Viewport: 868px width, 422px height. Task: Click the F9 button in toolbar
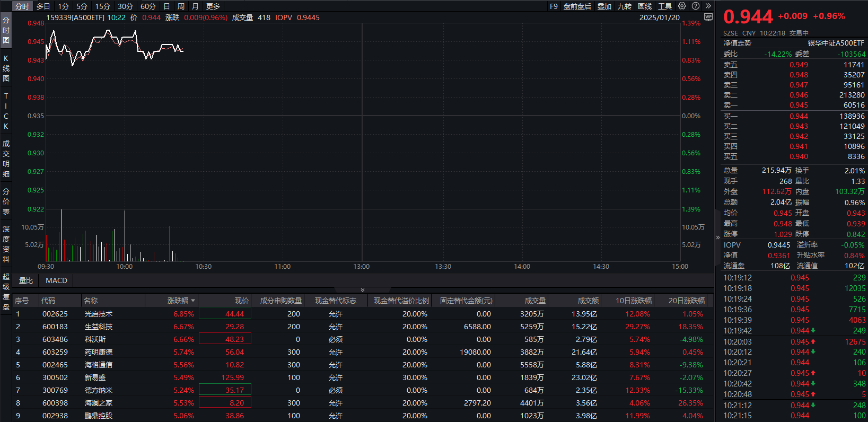pos(554,6)
